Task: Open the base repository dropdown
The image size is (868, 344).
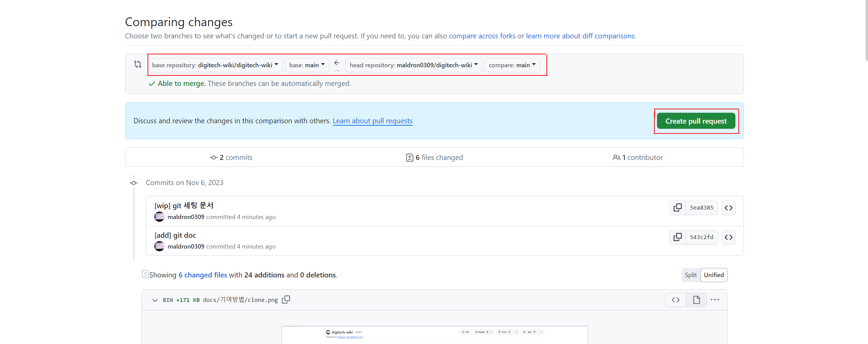Action: click(215, 65)
